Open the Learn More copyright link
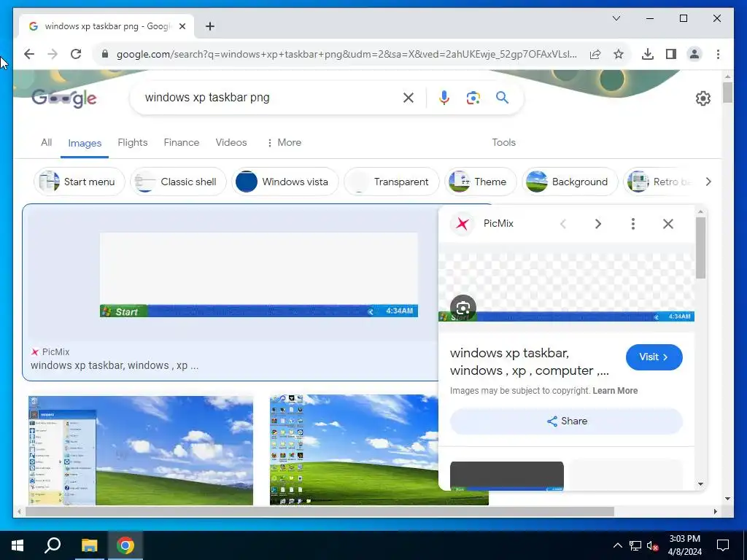The height and width of the screenshot is (560, 747). [615, 391]
